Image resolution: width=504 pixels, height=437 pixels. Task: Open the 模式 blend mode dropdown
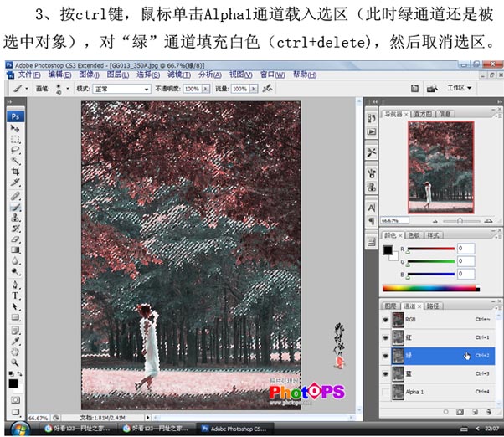pos(122,89)
